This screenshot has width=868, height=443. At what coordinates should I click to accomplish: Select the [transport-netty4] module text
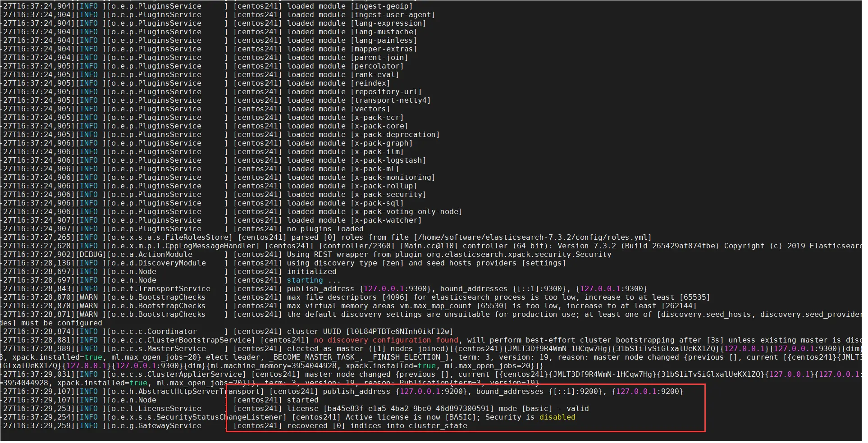[x=391, y=100]
